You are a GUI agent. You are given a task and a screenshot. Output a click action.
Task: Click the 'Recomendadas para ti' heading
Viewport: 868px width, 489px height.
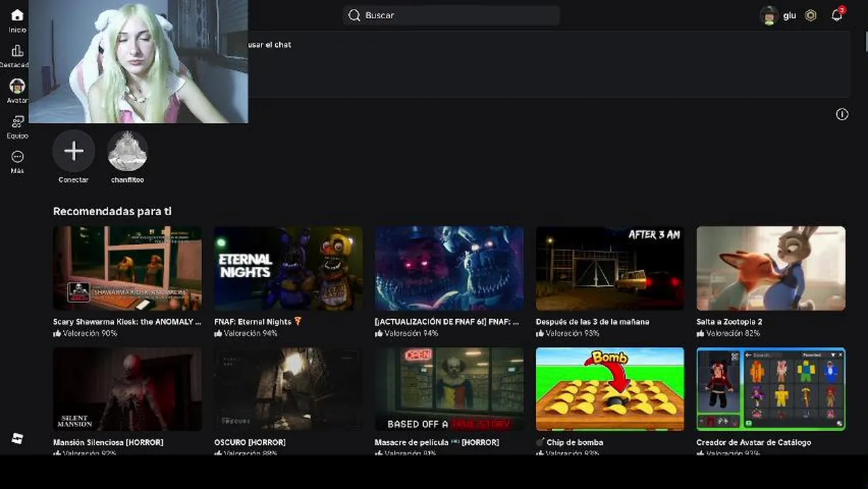tap(112, 211)
